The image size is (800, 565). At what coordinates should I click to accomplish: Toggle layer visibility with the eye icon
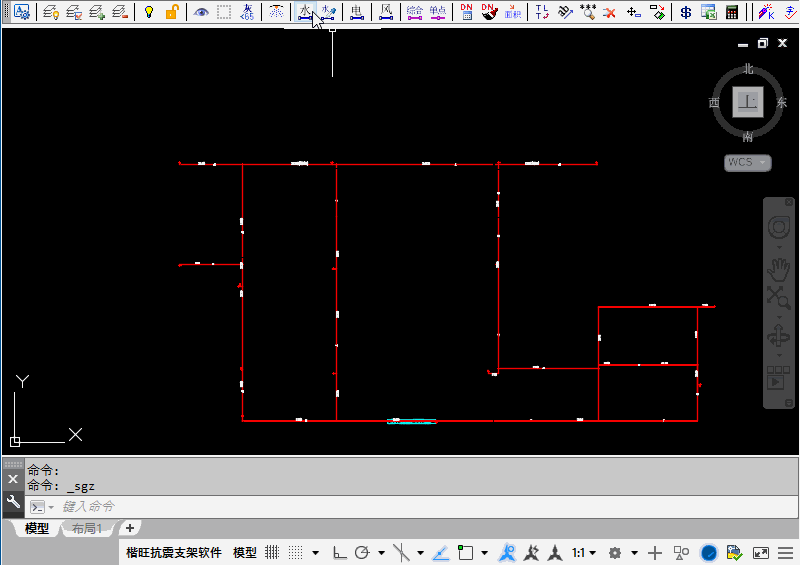201,12
